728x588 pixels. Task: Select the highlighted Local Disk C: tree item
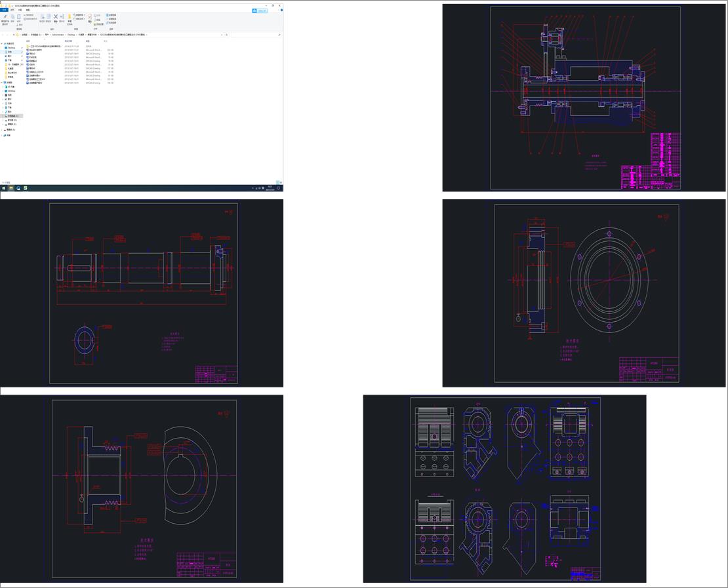12,116
